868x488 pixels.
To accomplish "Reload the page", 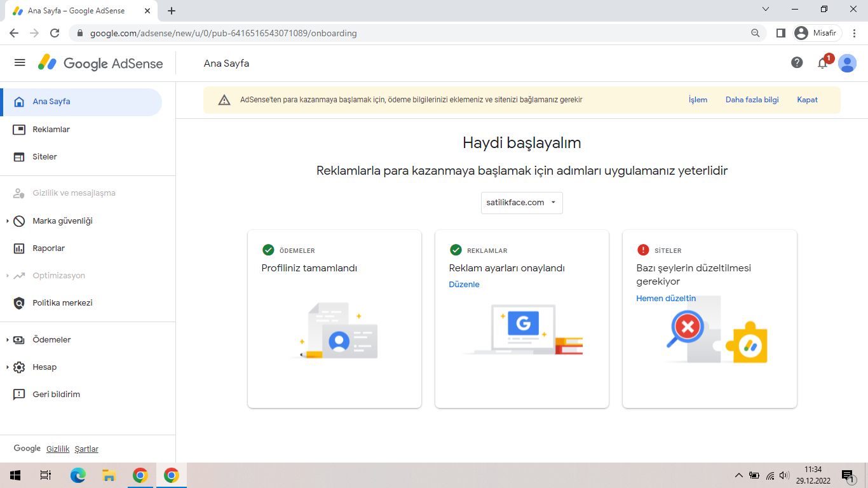I will (55, 33).
